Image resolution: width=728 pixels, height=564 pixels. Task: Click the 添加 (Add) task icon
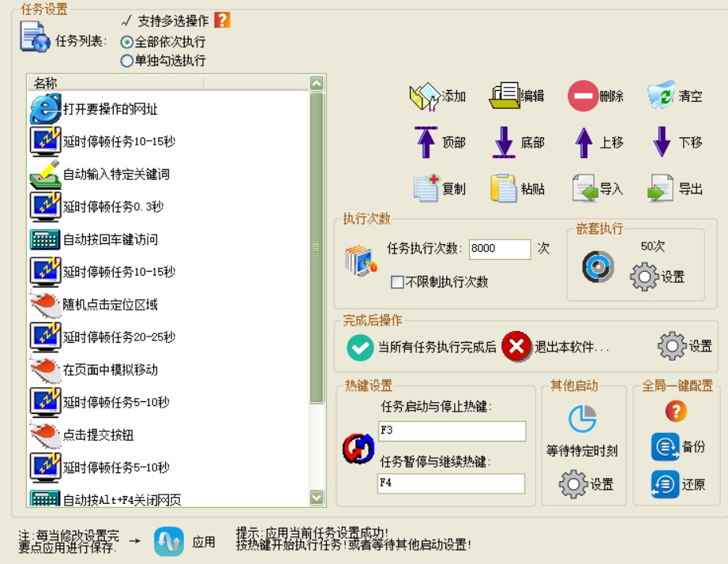424,96
